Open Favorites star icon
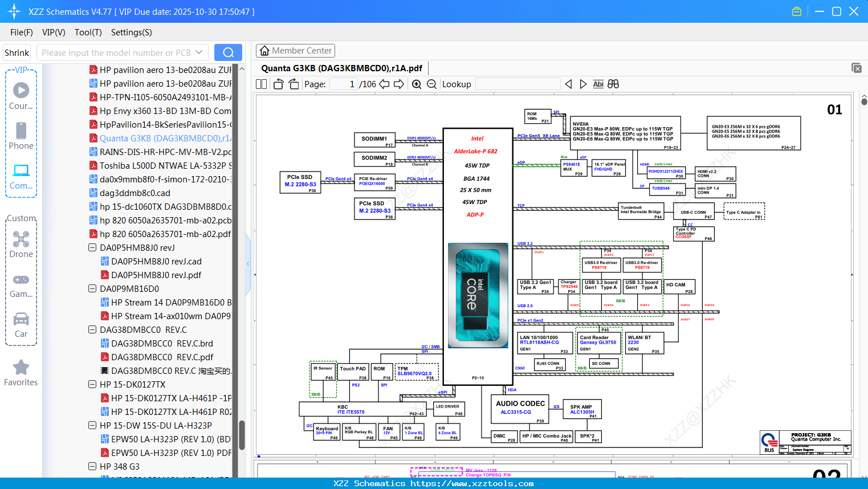Image resolution: width=868 pixels, height=489 pixels. click(x=21, y=367)
